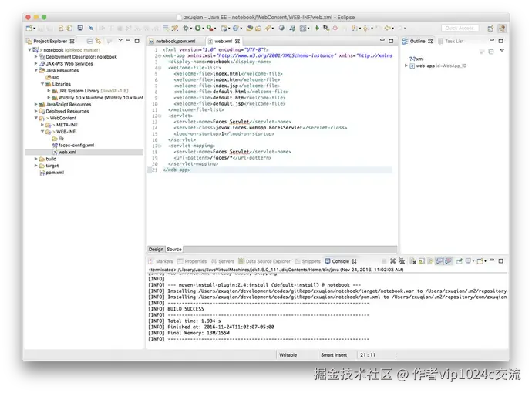Click Remove Launch icon in Console toolbar
Viewport: 532px width, 393px height.
pyautogui.click(x=393, y=261)
